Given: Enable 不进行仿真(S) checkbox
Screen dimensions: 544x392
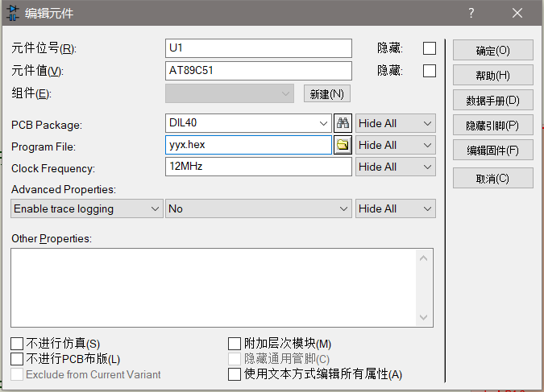Looking at the screenshot, I should 17,344.
